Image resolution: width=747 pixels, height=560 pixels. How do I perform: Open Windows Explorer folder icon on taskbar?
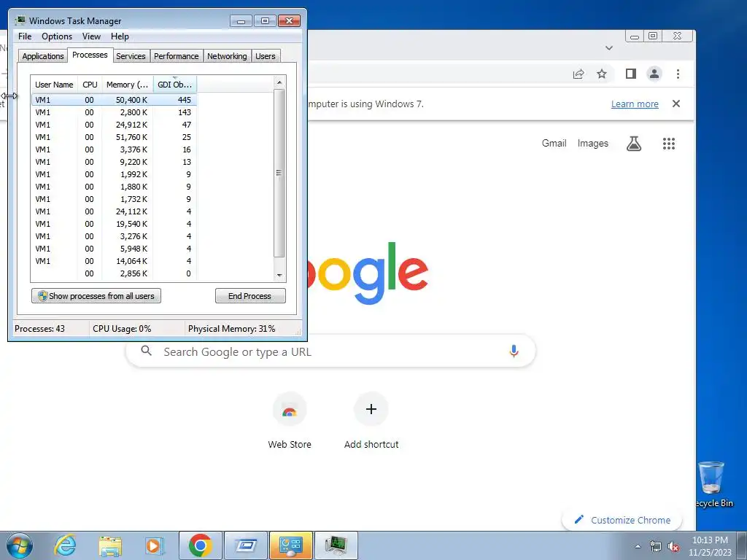(110, 545)
